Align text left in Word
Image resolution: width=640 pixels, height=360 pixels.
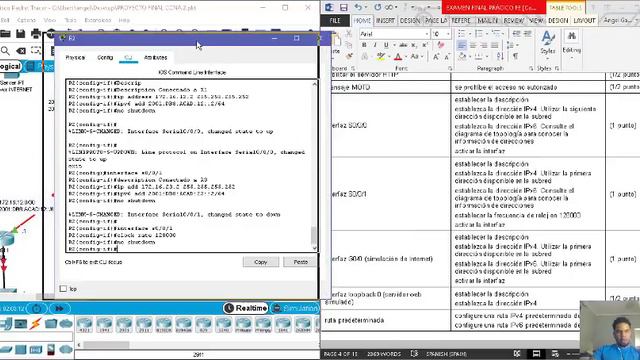pyautogui.click(x=462, y=45)
